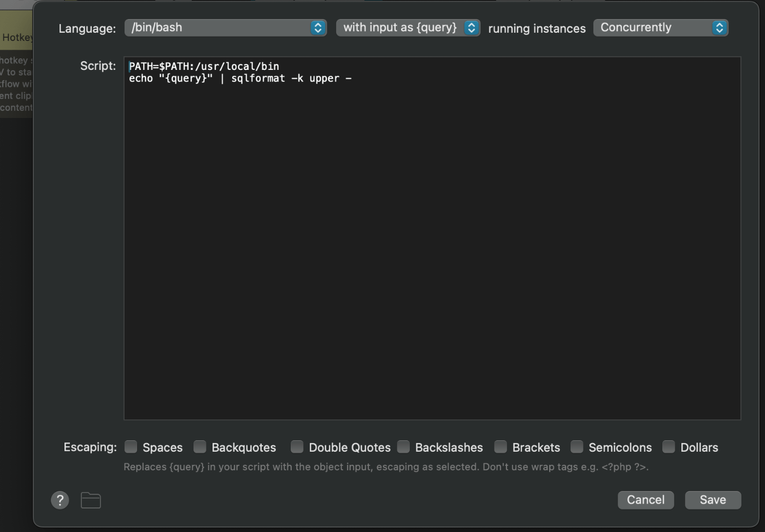Open the folder browser icon near Cancel
765x532 pixels.
point(91,500)
